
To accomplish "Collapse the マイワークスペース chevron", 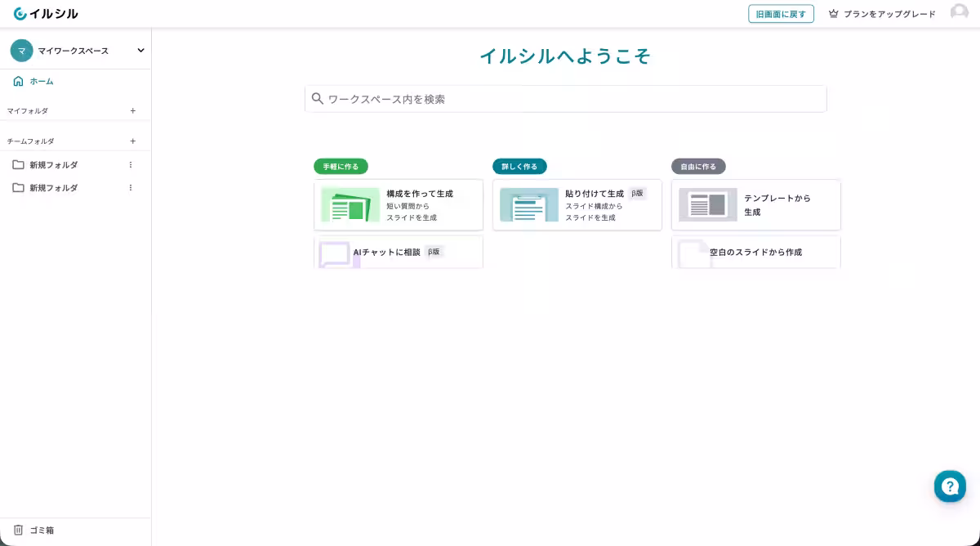I will 139,50.
